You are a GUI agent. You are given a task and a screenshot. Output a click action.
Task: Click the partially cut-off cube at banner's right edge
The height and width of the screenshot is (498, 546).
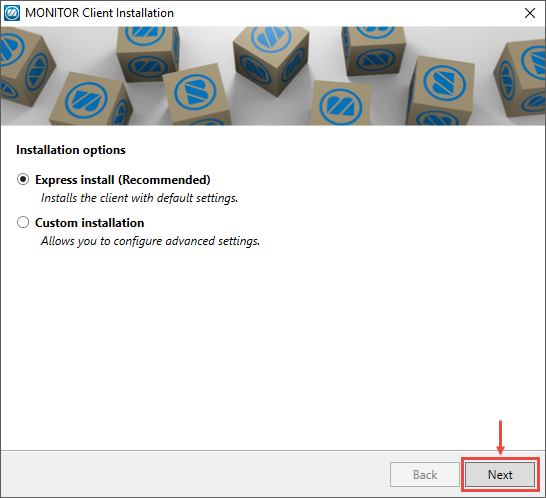coord(521,80)
